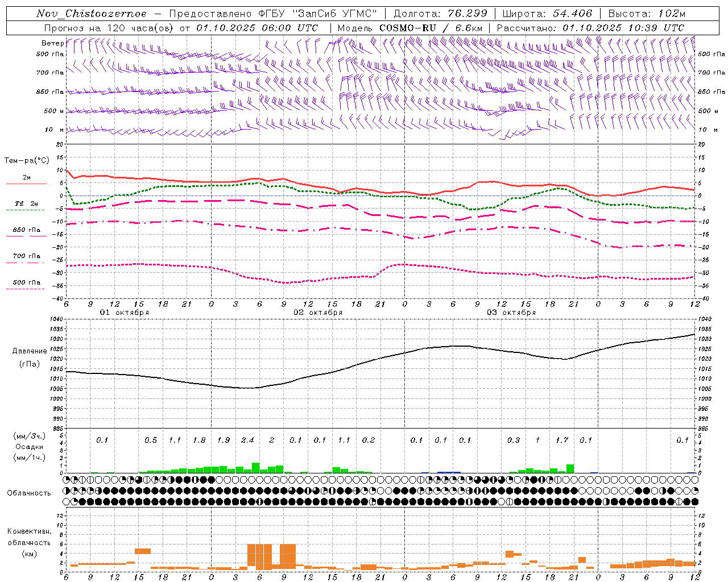Click the 3-hour precipitation value 2.4
728x582 pixels.
point(247,440)
